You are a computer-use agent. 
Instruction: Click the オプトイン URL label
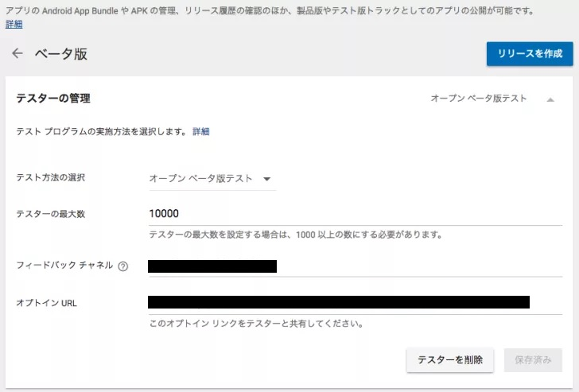[47, 303]
